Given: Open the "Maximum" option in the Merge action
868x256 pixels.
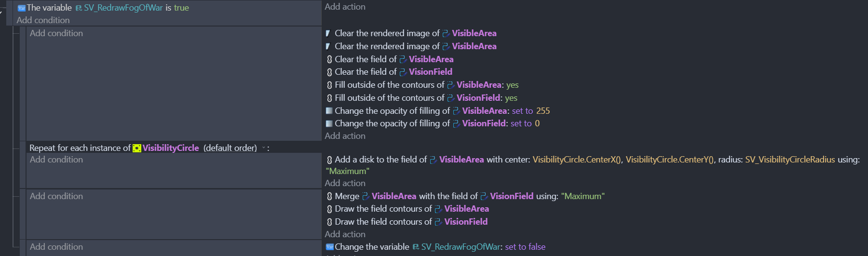Looking at the screenshot, I should point(583,196).
